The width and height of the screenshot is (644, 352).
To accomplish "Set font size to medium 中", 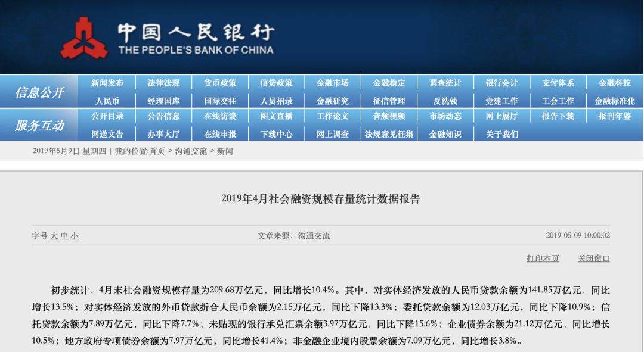I will coord(64,236).
